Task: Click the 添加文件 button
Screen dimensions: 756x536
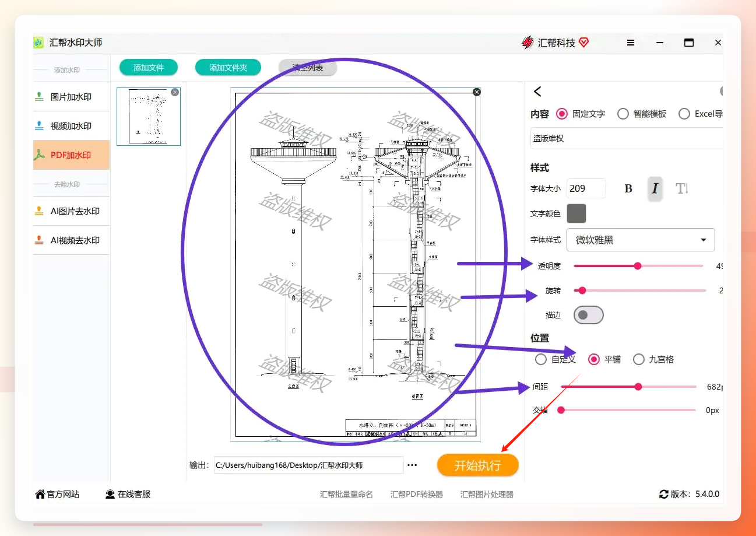Action: [149, 68]
